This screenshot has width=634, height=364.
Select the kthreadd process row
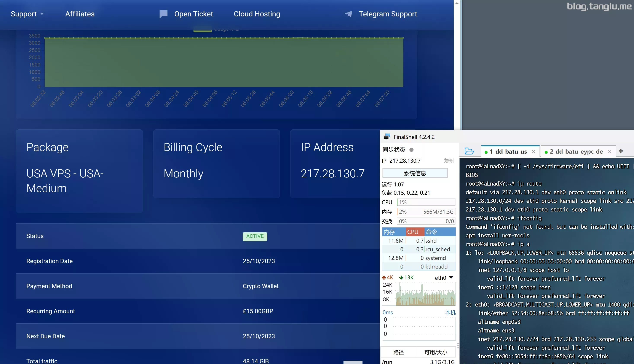point(419,267)
